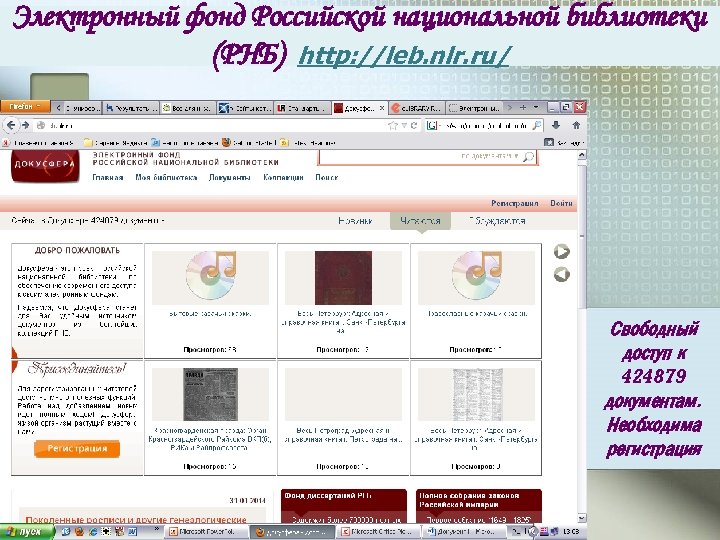Open the Getting Started Firefox bookmark
The height and width of the screenshot is (540, 720).
pos(249,143)
